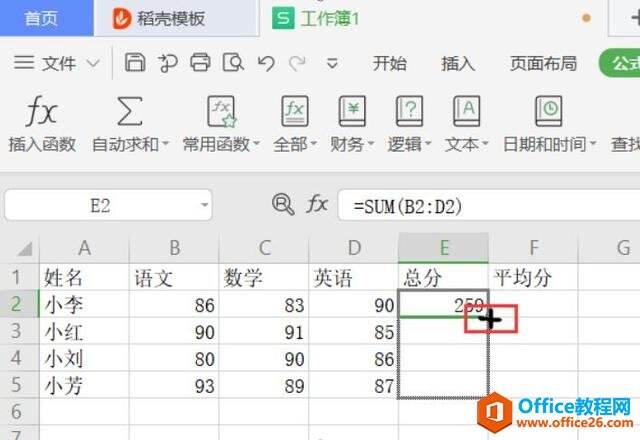This screenshot has width=640, height=440.
Task: Switch to the 首页 tab
Action: pos(46,18)
